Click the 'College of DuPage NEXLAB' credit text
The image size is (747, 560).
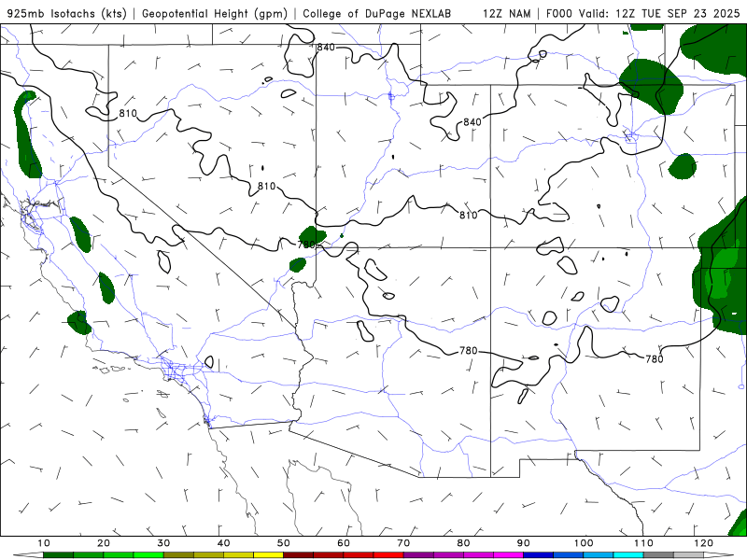[377, 13]
